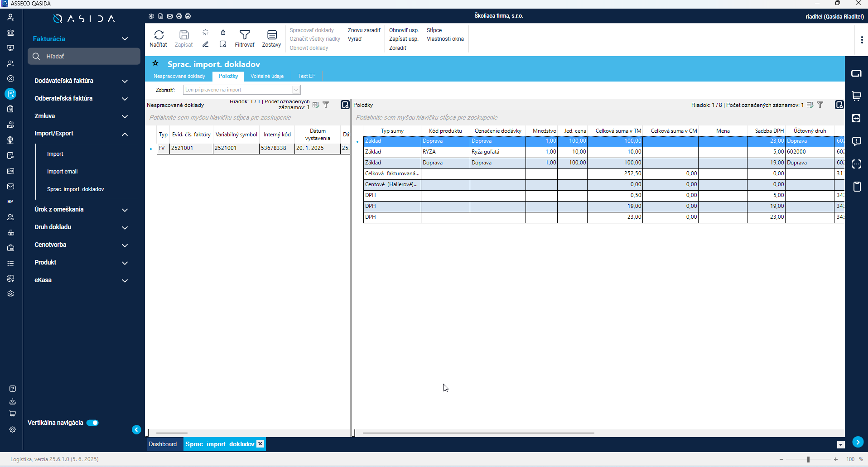Open Vlastnosti okna command
The height and width of the screenshot is (467, 868).
pyautogui.click(x=445, y=39)
